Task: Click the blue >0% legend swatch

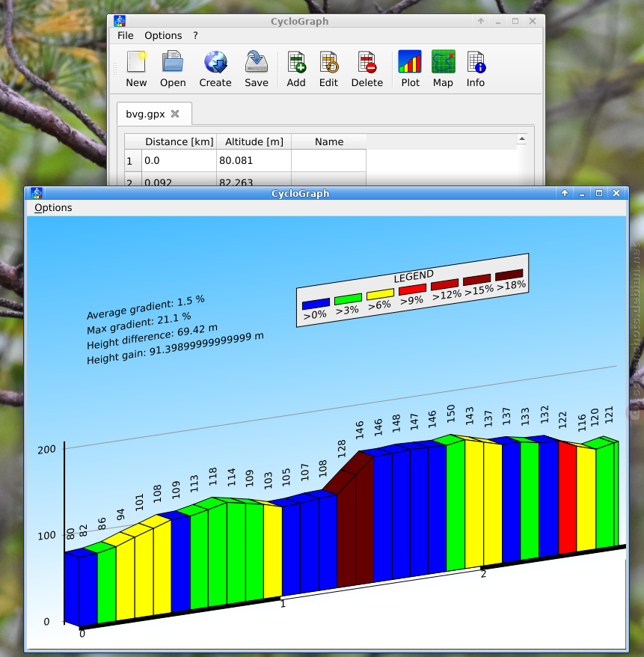Action: (x=316, y=303)
